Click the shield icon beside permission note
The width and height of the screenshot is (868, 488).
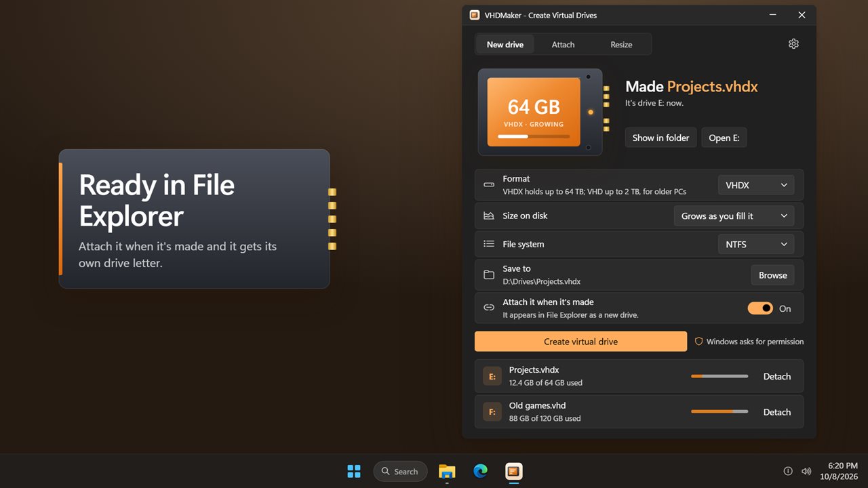pyautogui.click(x=699, y=342)
